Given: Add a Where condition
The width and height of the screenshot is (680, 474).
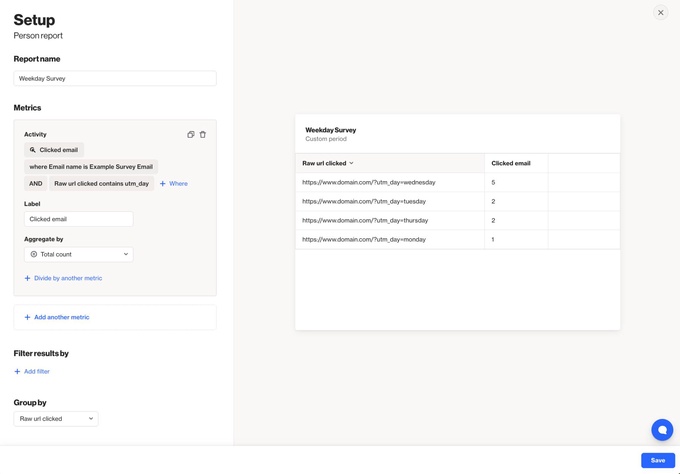Looking at the screenshot, I should point(174,184).
